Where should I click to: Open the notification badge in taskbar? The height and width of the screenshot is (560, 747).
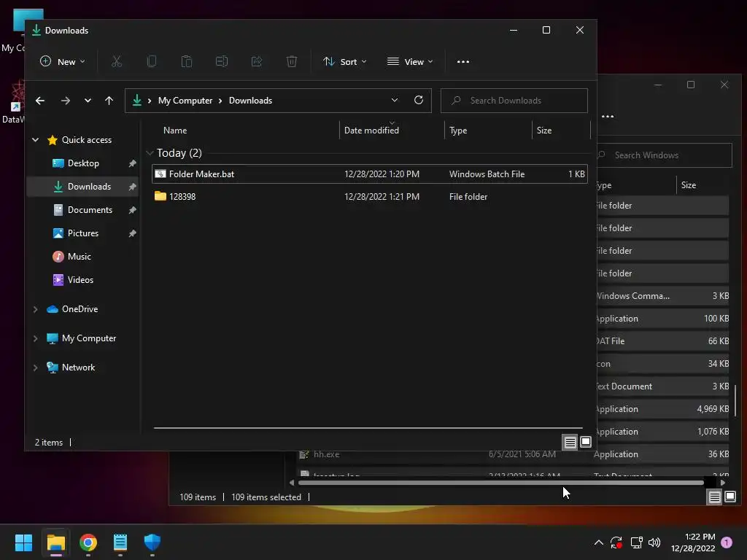click(727, 542)
